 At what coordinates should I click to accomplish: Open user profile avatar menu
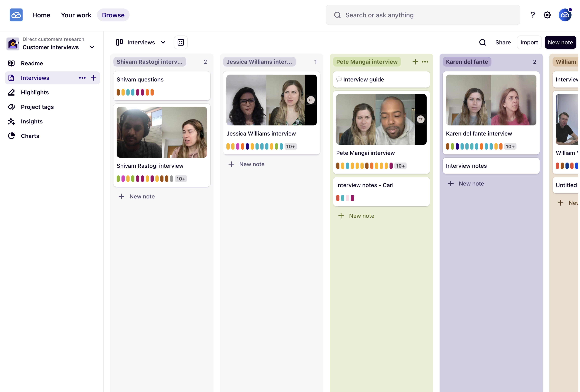565,15
